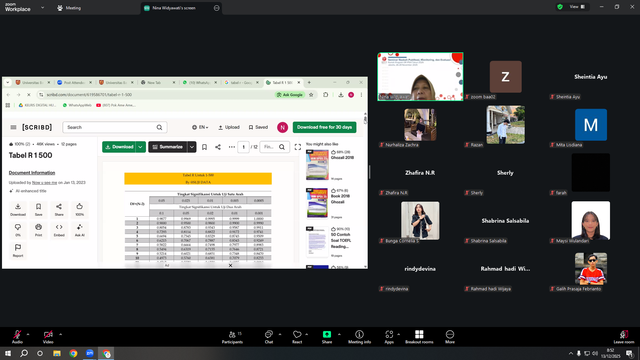This screenshot has height=360, width=640.
Task: Open Windows taskbar search icon
Action: tap(24, 353)
